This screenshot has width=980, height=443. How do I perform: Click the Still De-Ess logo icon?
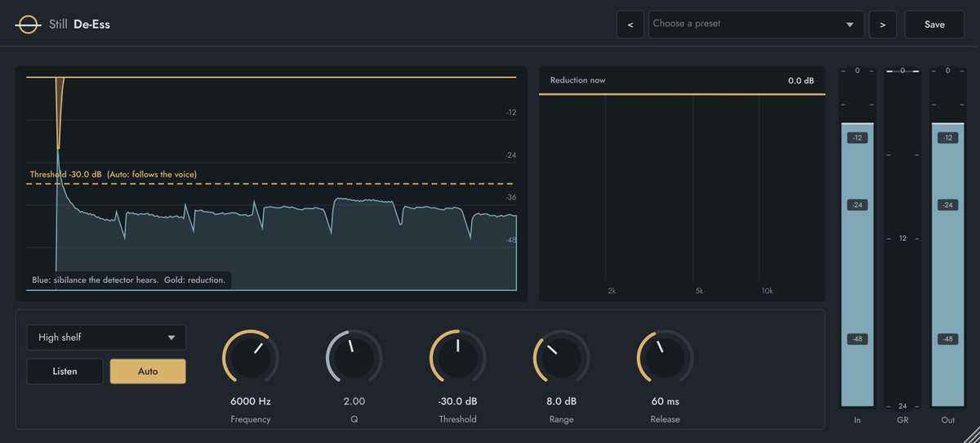pos(28,25)
